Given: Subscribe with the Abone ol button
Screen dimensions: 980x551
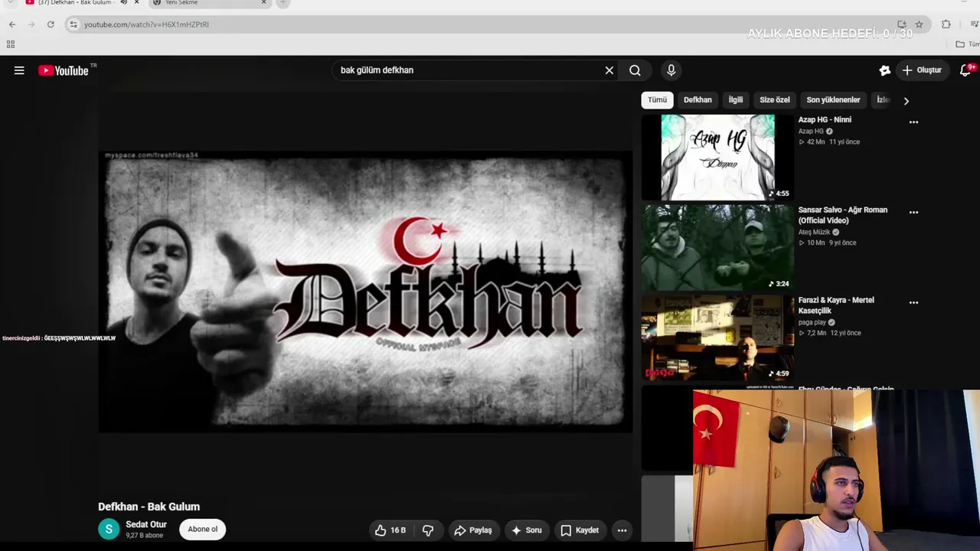Looking at the screenshot, I should click(203, 530).
